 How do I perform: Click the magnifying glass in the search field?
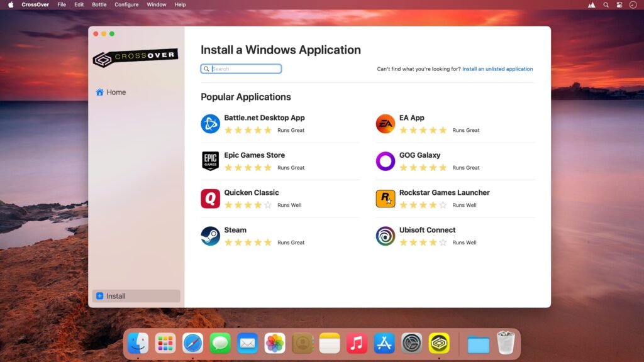[206, 69]
